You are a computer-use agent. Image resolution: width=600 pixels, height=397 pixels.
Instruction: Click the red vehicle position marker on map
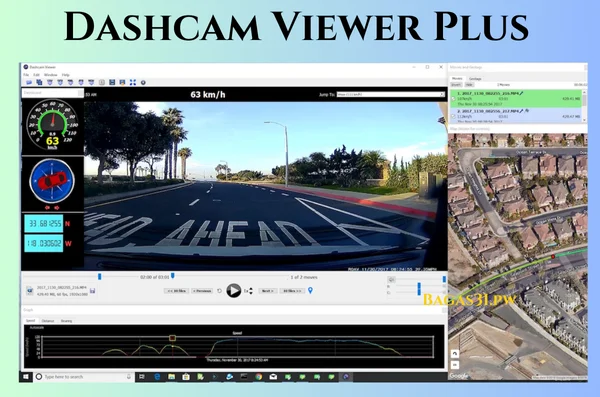(553, 257)
